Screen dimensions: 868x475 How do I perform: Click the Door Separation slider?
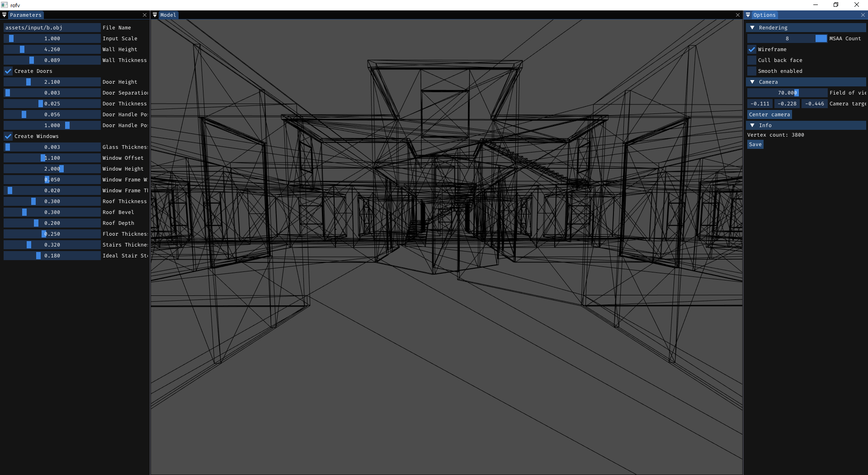52,93
